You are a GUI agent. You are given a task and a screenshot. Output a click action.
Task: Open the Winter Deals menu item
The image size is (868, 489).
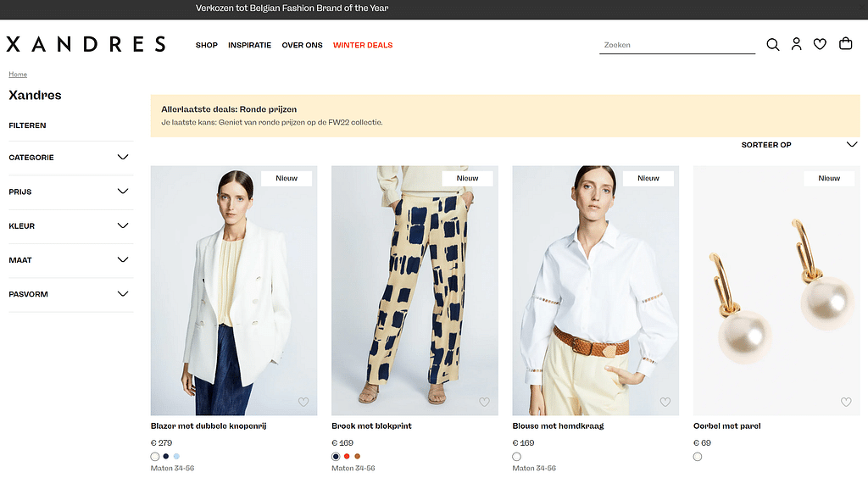pos(363,45)
